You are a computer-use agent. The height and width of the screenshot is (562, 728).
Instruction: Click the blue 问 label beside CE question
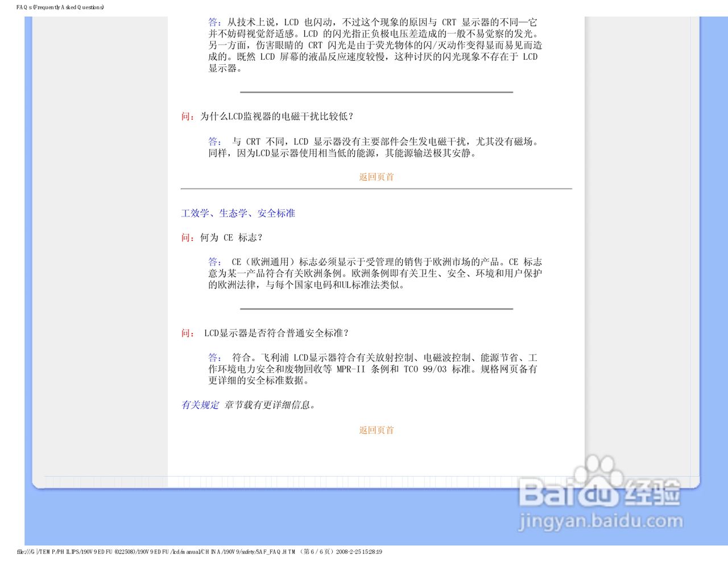coord(185,238)
